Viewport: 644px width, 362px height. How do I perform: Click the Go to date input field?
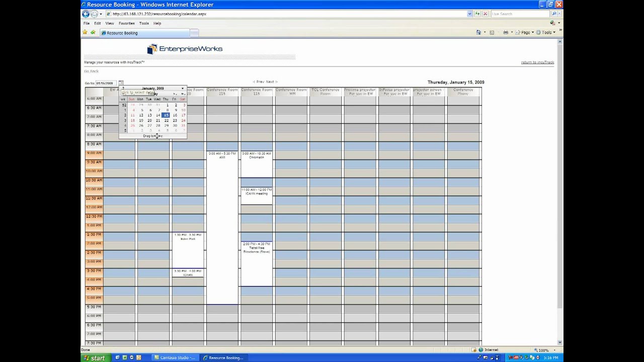[106, 83]
